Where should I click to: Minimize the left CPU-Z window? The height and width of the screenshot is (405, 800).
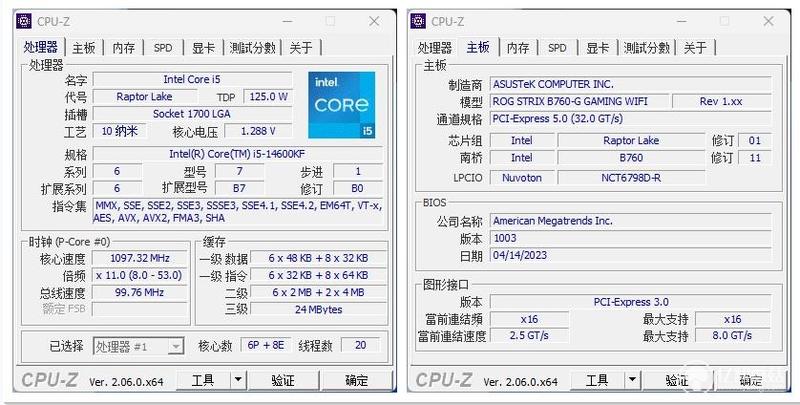pos(288,21)
